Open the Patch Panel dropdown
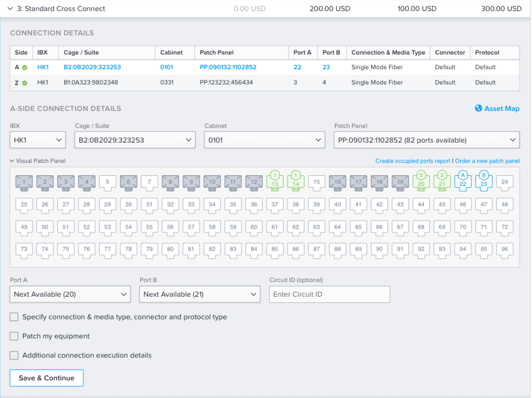The height and width of the screenshot is (398, 532). tap(427, 140)
